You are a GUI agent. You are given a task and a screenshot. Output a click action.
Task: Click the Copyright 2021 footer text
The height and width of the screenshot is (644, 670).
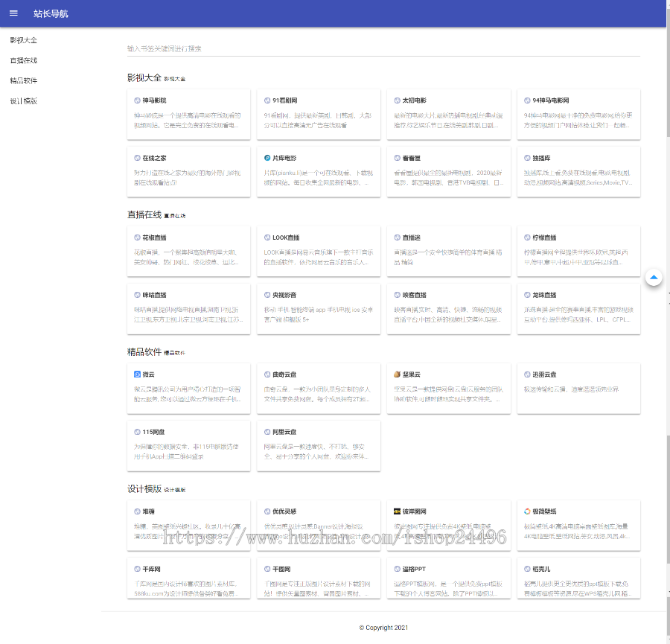pyautogui.click(x=383, y=628)
